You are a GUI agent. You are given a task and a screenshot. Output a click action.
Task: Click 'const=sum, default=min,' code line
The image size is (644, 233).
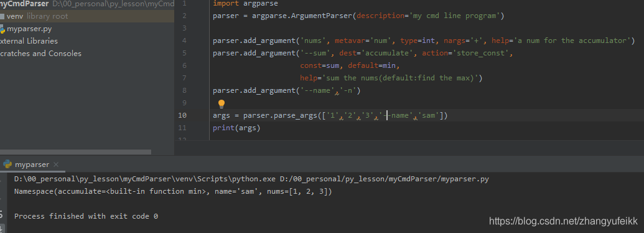(x=350, y=66)
